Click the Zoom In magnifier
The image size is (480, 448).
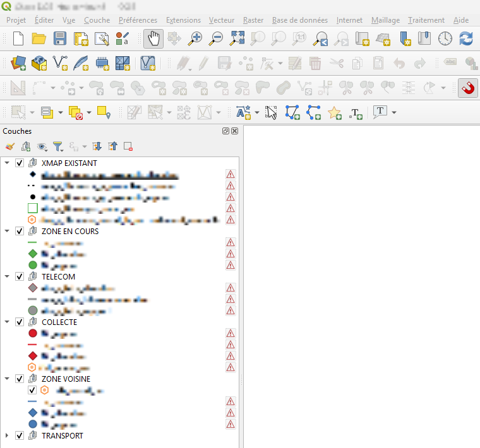point(195,39)
